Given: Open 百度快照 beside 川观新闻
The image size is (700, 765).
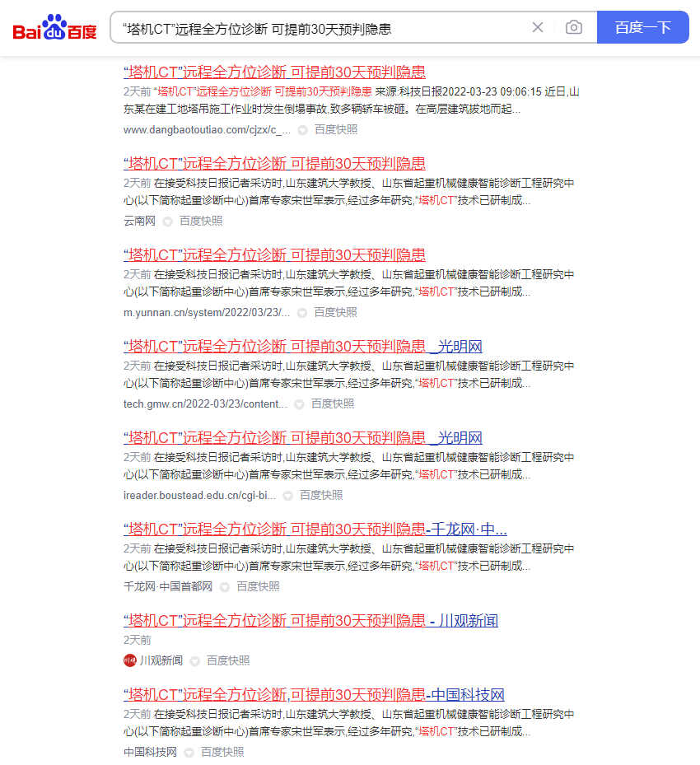Looking at the screenshot, I should point(228,660).
